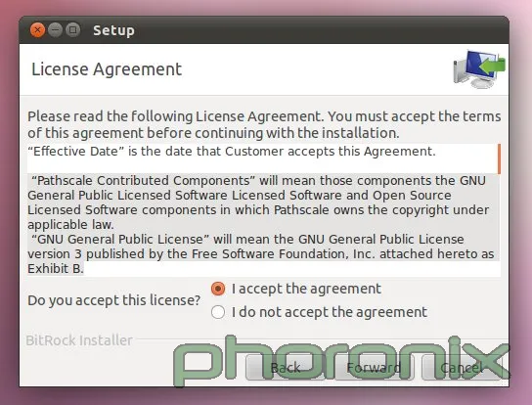Click the "Please read the following License Agreement" instruction
Viewport: 532px width, 405px height.
pyautogui.click(x=264, y=124)
